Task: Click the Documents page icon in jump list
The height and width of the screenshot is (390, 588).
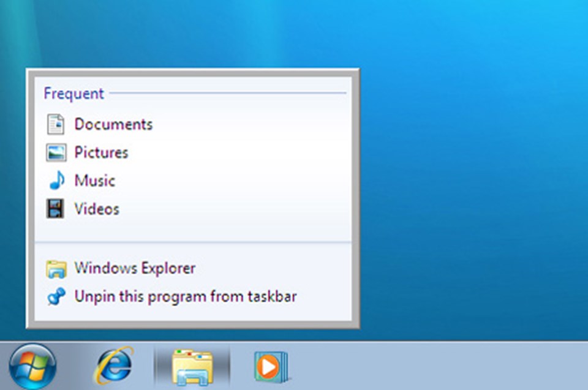Action: point(56,124)
